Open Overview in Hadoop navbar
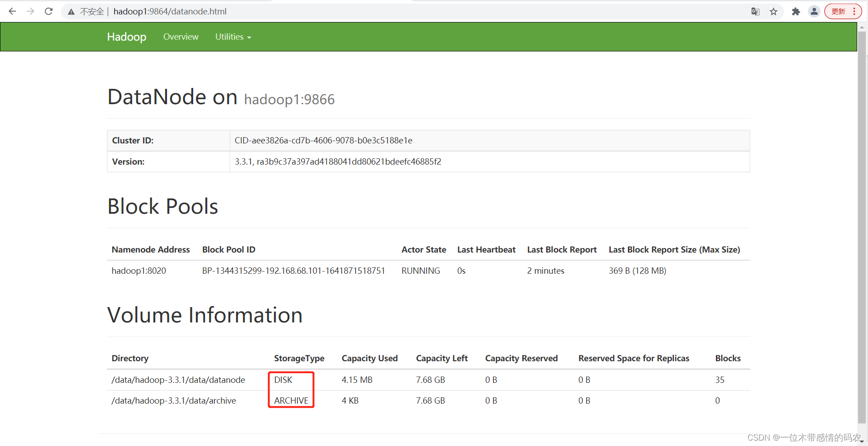The height and width of the screenshot is (446, 868). (181, 37)
